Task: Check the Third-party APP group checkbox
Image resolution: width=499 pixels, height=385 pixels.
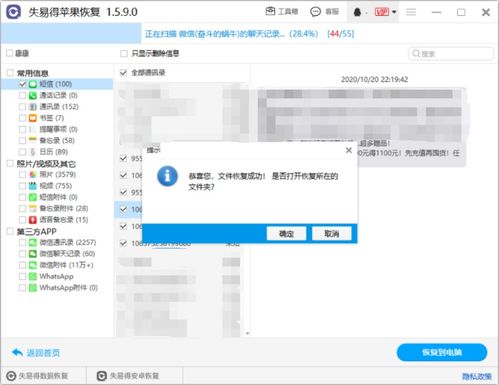Action: pyautogui.click(x=10, y=231)
